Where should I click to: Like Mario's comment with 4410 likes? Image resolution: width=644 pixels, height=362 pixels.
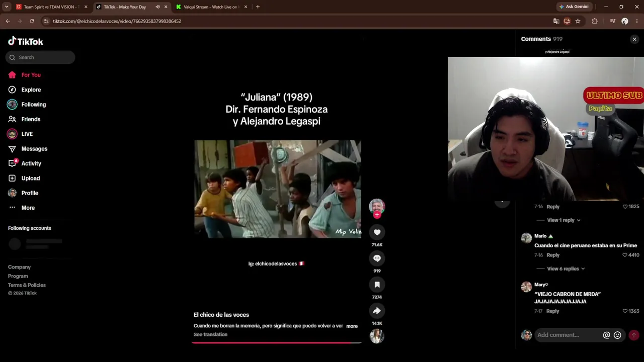[x=625, y=255]
